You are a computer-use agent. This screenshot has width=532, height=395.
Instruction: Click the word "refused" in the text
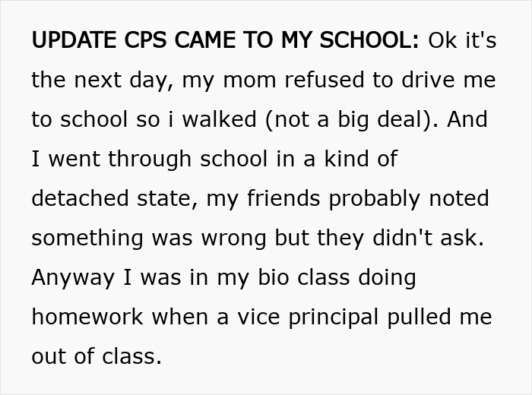pyautogui.click(x=289, y=80)
